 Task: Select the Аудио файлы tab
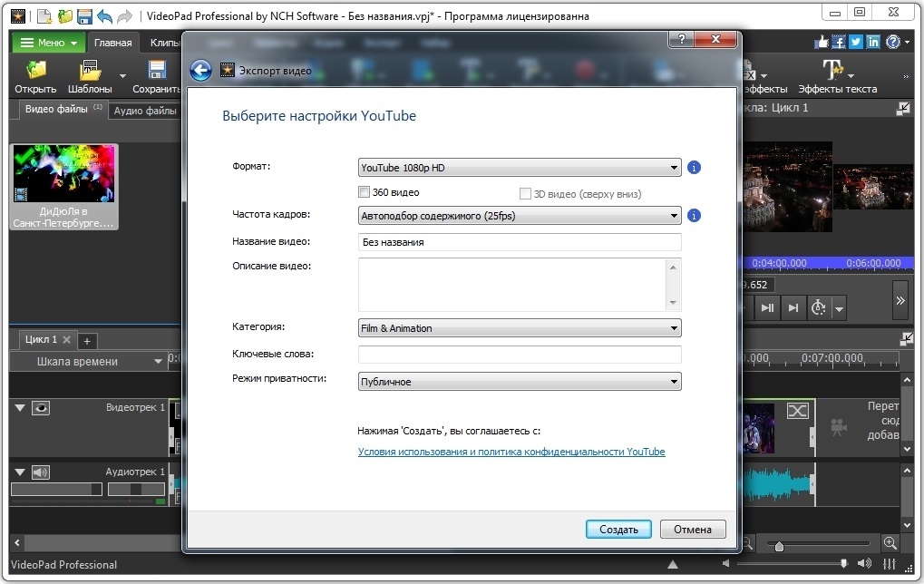click(x=145, y=111)
